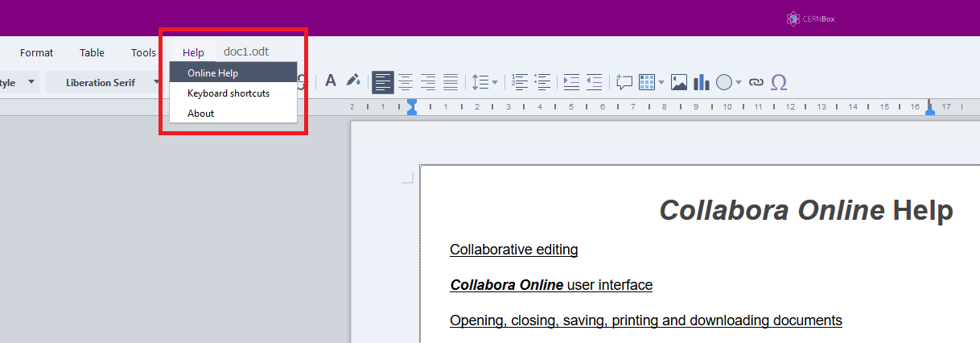
Task: Insert a comment
Action: point(624,82)
